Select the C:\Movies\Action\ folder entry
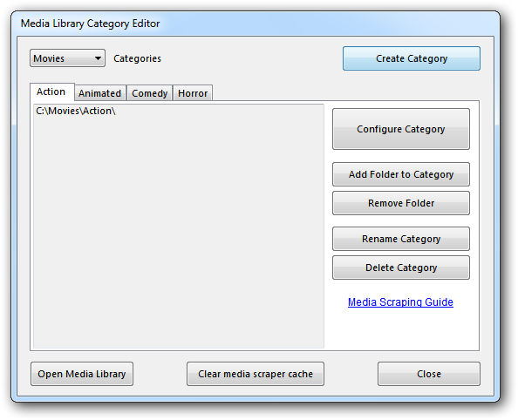Image resolution: width=518 pixels, height=420 pixels. click(76, 111)
